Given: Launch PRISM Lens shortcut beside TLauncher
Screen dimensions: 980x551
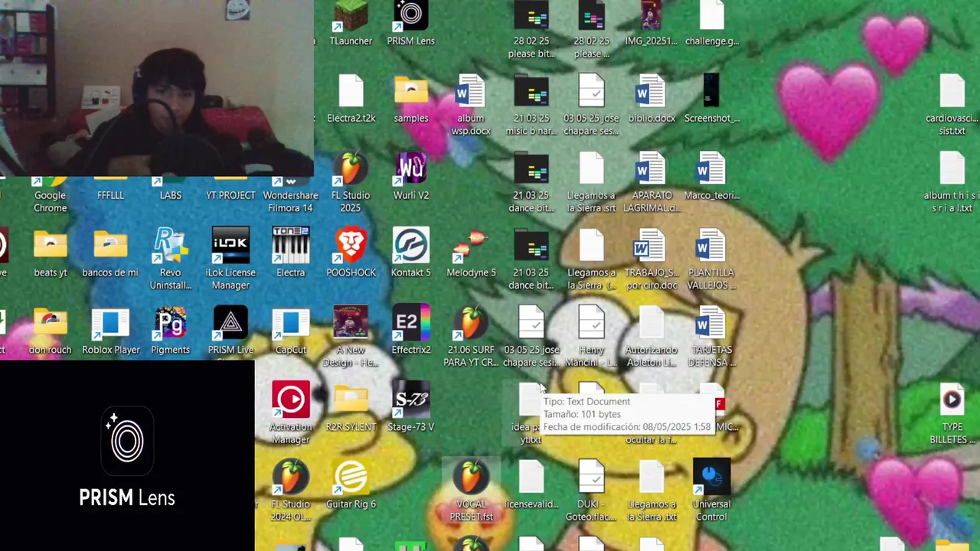Looking at the screenshot, I should click(411, 24).
